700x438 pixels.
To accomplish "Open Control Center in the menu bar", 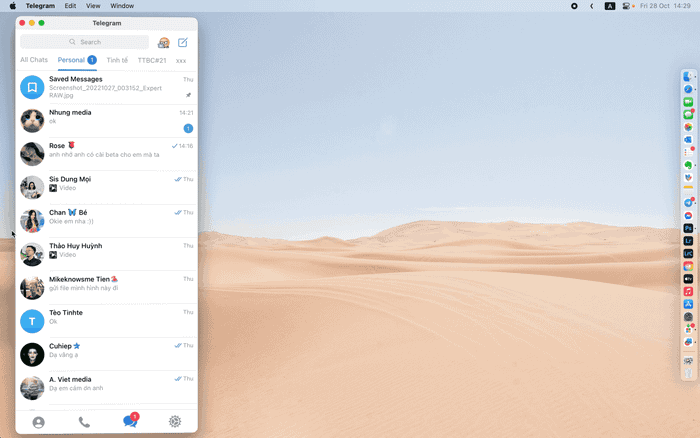I will tap(626, 6).
